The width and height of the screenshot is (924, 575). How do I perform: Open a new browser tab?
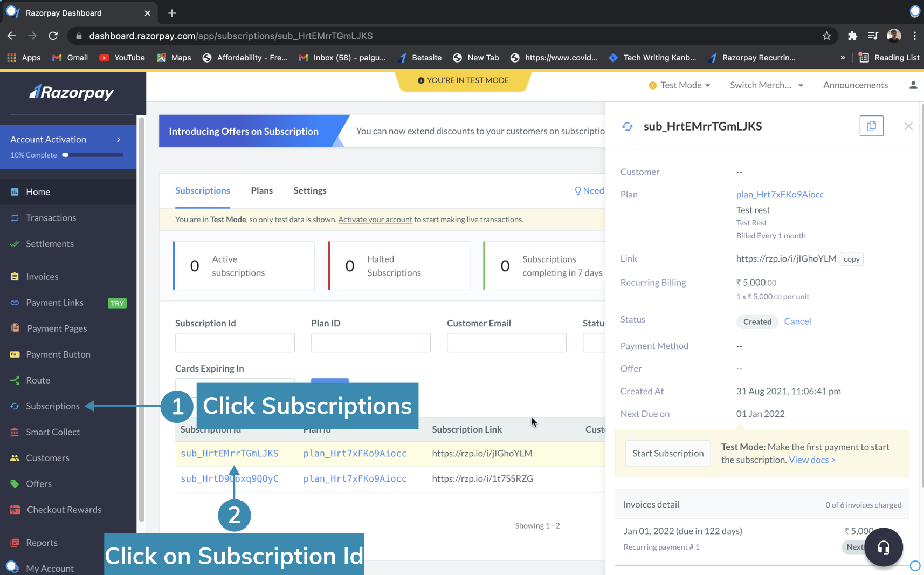click(172, 13)
